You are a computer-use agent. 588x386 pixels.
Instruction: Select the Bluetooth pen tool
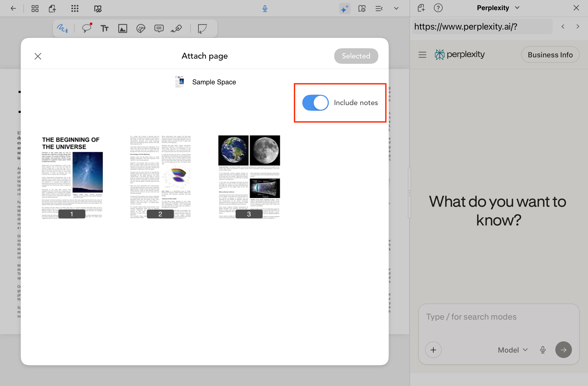click(x=63, y=28)
